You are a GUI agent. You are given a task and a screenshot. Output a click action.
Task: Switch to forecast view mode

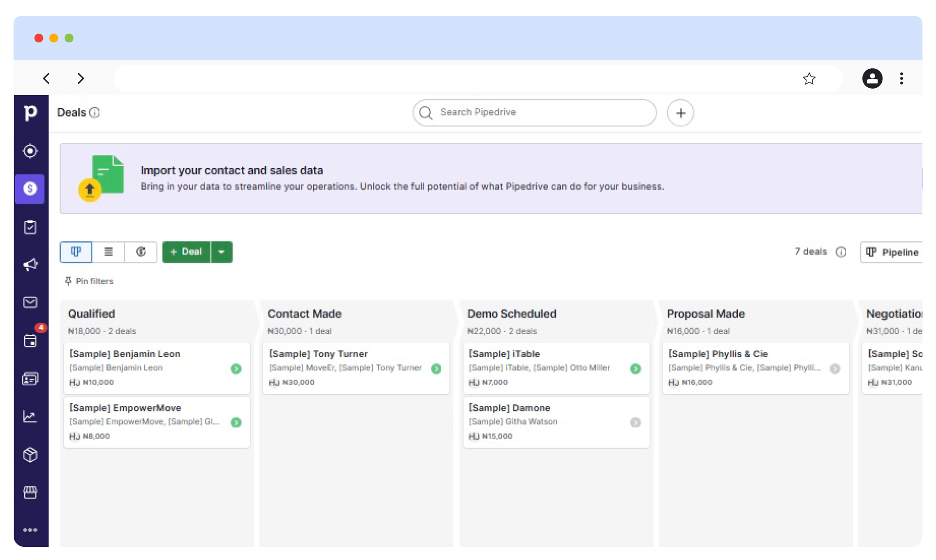pos(141,252)
